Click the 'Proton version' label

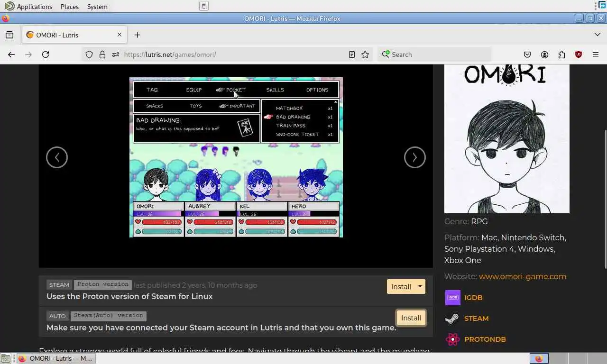102,284
